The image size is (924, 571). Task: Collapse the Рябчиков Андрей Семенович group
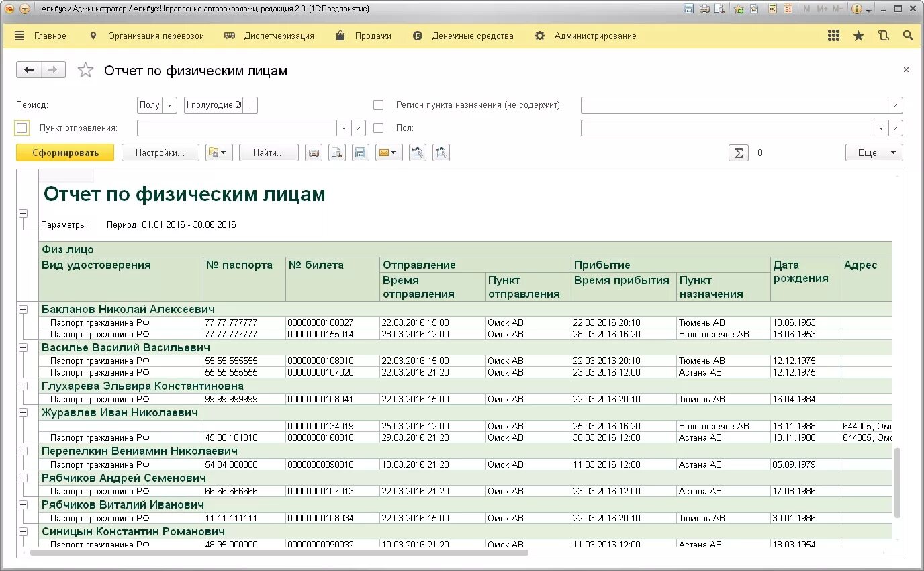point(24,478)
